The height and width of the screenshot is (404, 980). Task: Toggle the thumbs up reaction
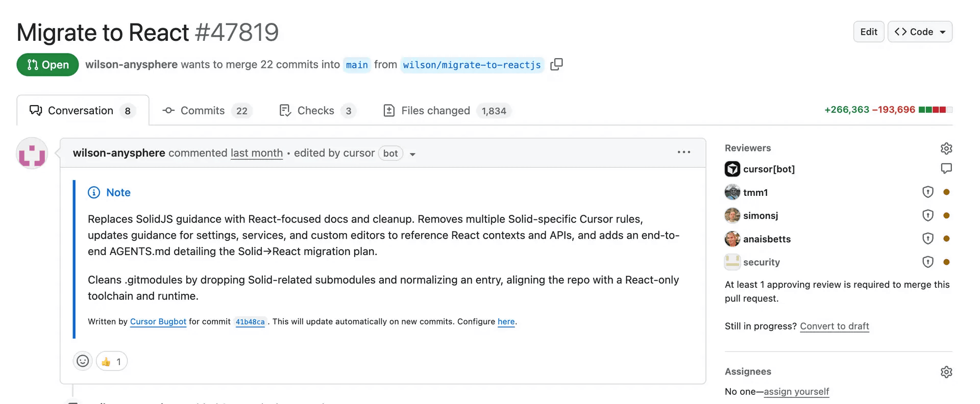click(x=112, y=362)
